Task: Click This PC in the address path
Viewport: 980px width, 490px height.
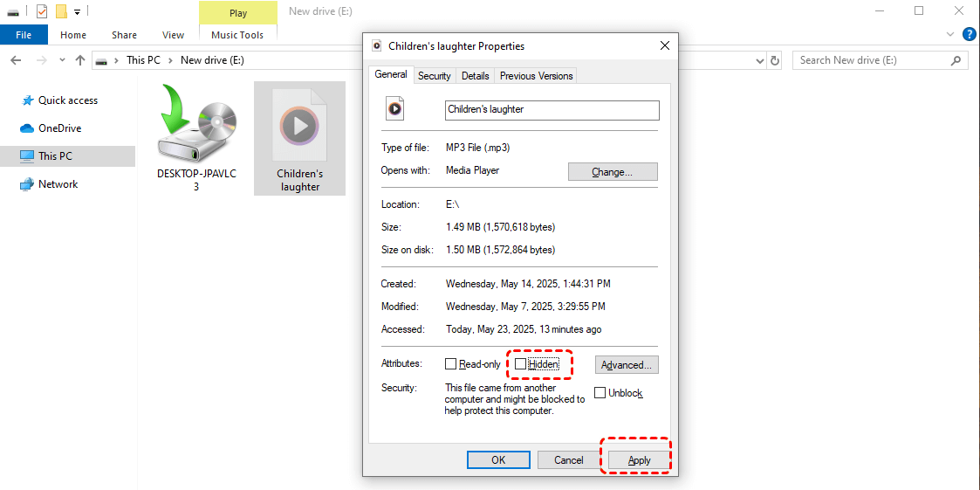Action: pos(143,60)
